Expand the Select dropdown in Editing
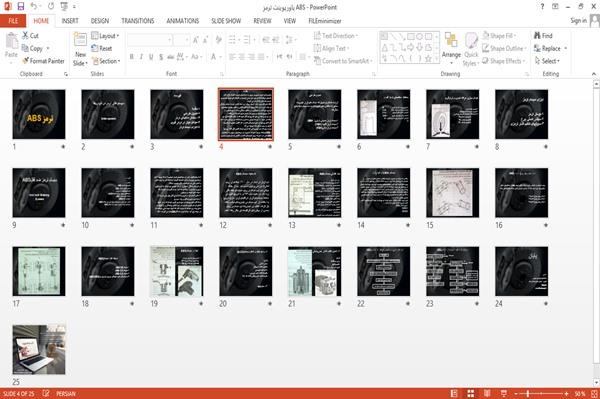Screen dimensions: 600x399 click(x=547, y=61)
